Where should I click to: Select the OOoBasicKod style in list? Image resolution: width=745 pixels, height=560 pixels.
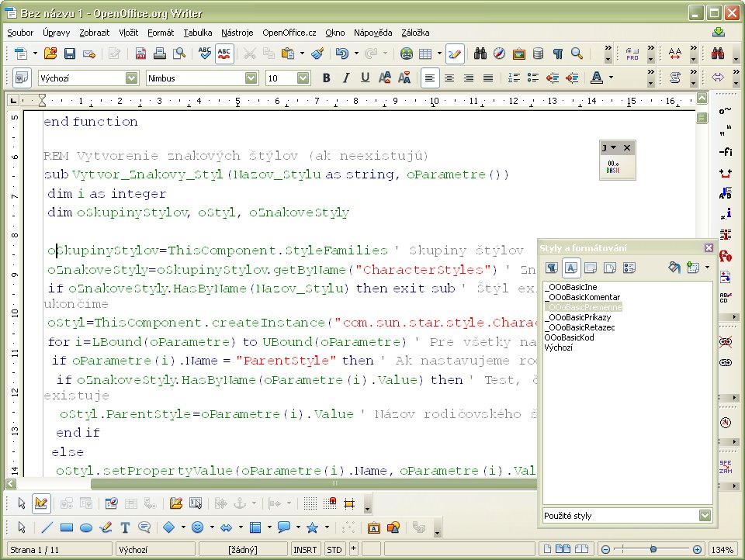click(x=570, y=337)
